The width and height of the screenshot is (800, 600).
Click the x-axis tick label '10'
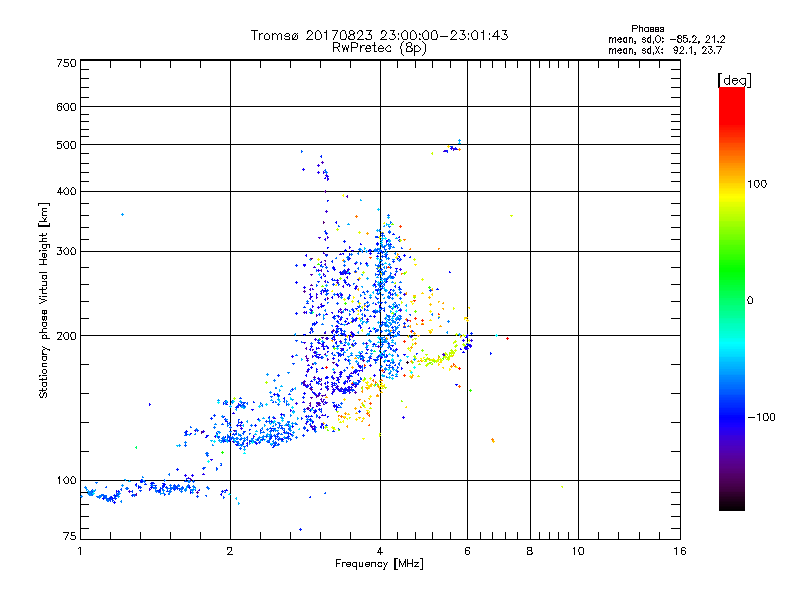(x=578, y=551)
